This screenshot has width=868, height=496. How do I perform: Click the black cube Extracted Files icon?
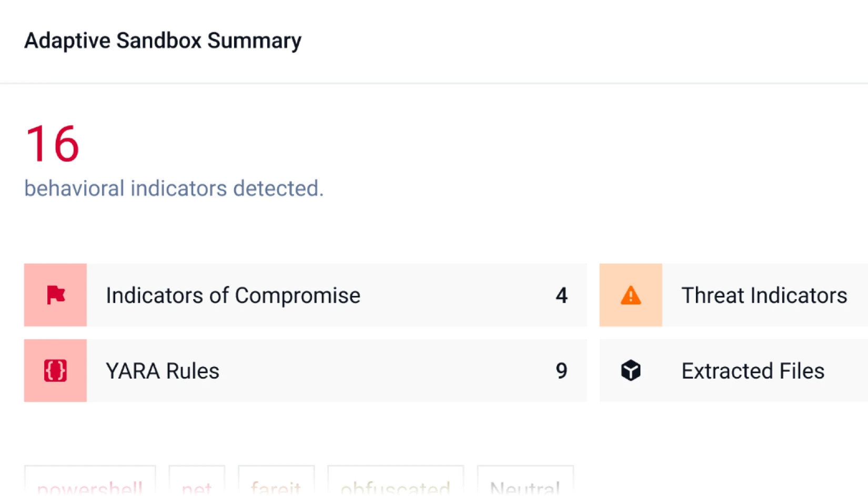(x=630, y=371)
